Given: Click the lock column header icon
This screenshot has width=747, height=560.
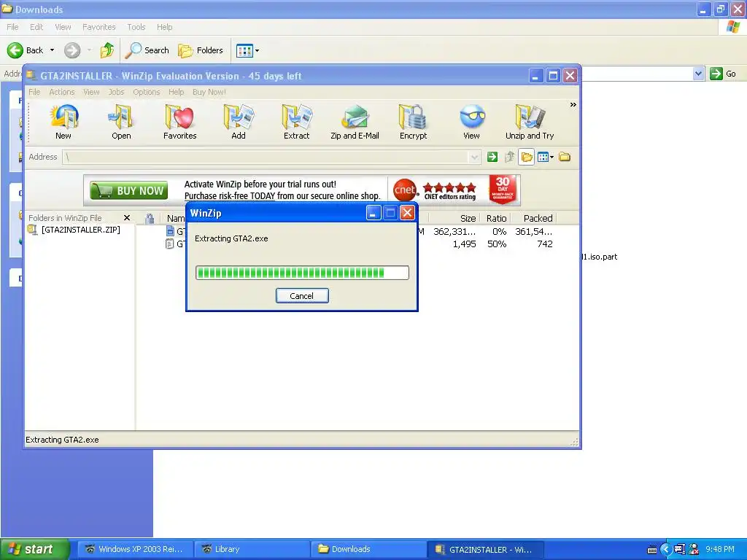Looking at the screenshot, I should point(150,219).
